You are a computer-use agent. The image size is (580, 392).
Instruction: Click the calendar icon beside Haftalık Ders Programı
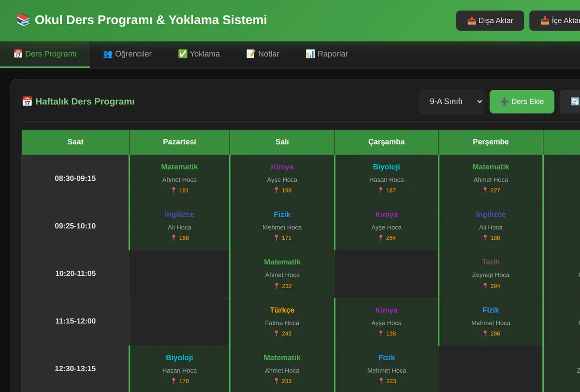click(x=27, y=102)
